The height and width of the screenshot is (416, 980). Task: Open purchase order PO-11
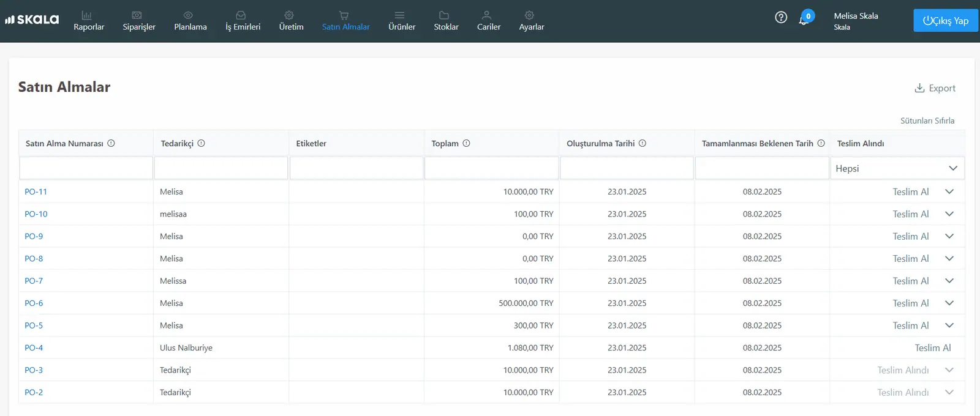(36, 191)
